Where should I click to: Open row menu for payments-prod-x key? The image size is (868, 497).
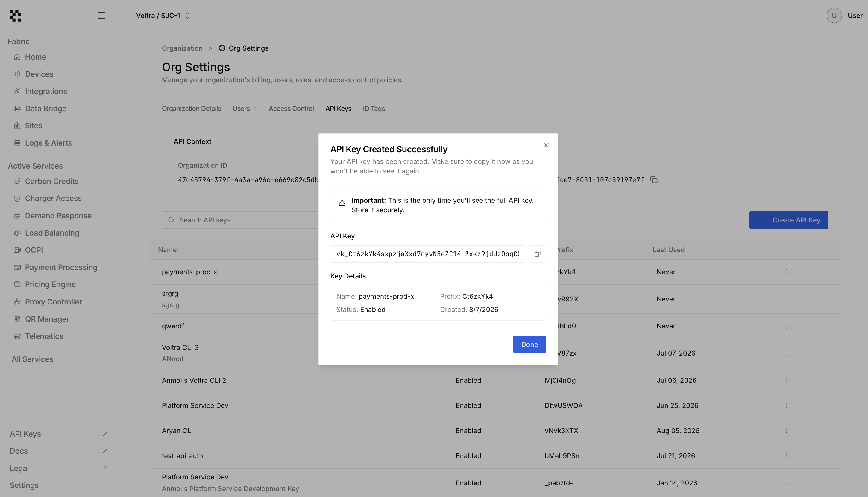(x=786, y=272)
